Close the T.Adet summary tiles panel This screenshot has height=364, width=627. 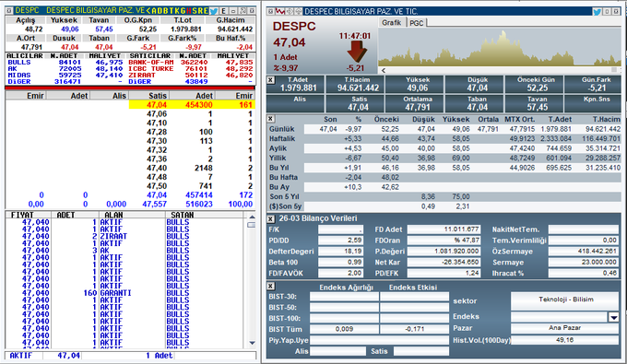coord(271,80)
